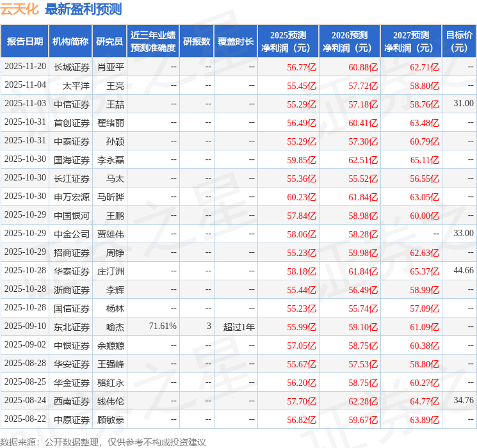Click the 中银证券 institution cell
The height and width of the screenshot is (448, 477).
coord(72,345)
